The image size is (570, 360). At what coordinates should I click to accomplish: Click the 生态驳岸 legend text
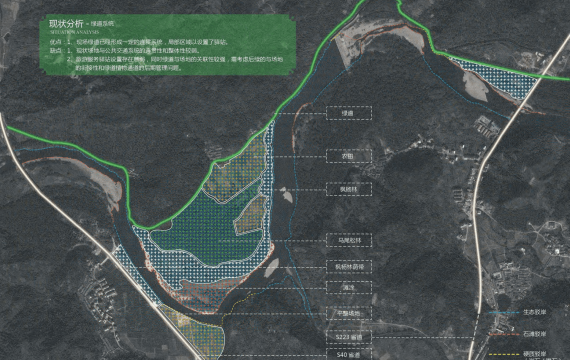[x=534, y=312]
